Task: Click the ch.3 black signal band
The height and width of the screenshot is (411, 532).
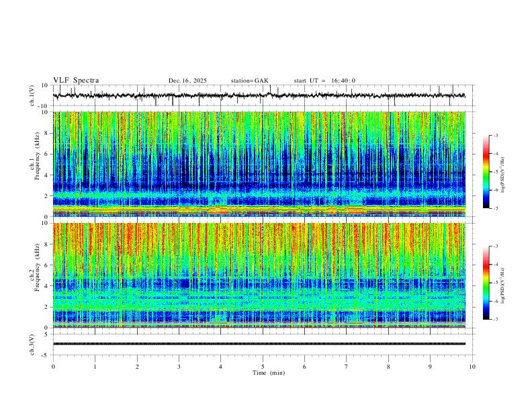Action: pyautogui.click(x=259, y=344)
